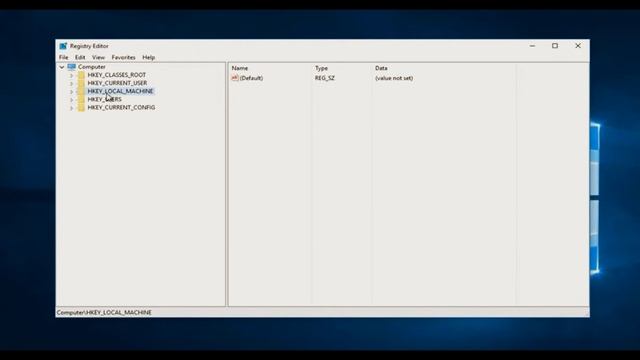Close the Registry Editor window
Image resolution: width=640 pixels, height=360 pixels.
[578, 46]
